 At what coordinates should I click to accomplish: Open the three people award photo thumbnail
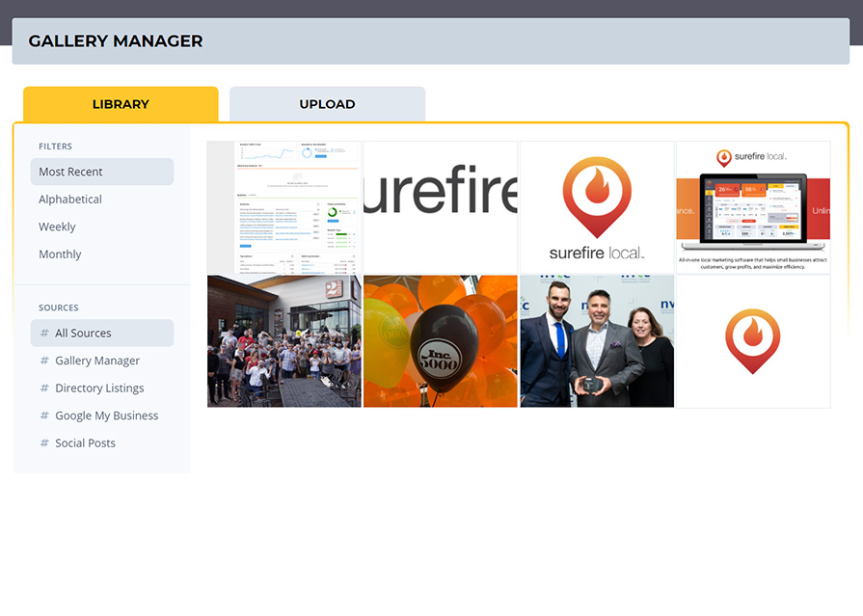tap(597, 341)
